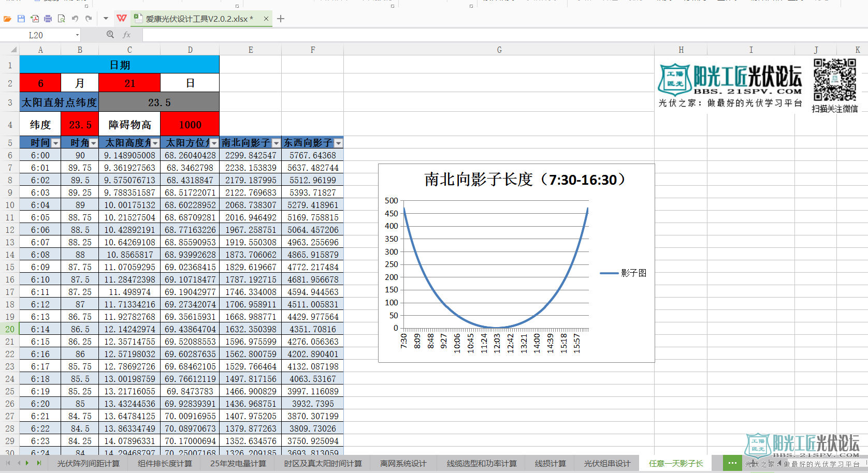Click the Save disk icon

pyautogui.click(x=21, y=19)
